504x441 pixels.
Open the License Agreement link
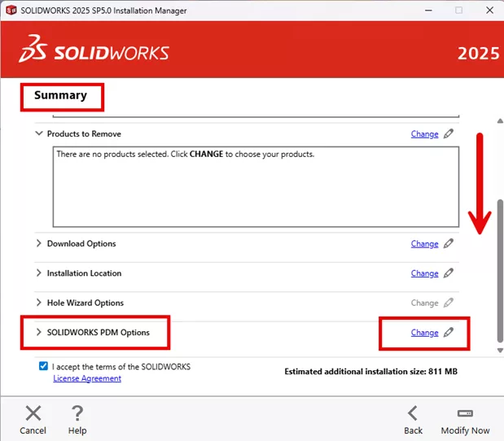click(x=87, y=378)
